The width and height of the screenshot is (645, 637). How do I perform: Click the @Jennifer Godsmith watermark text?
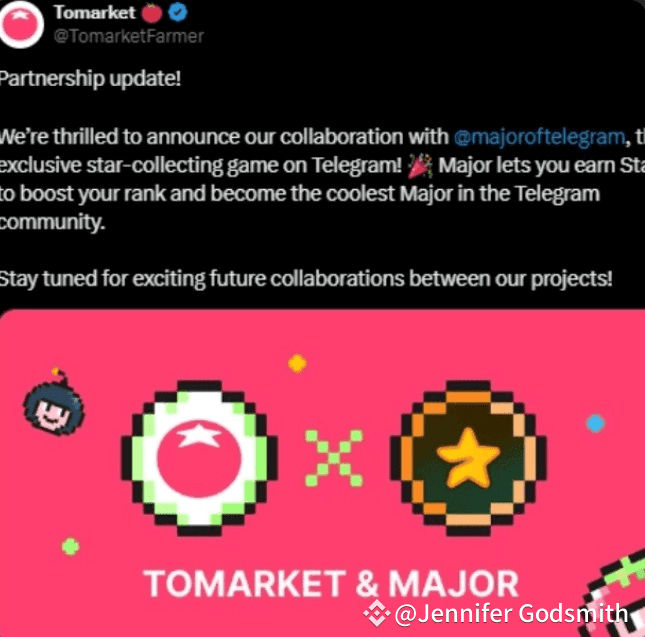click(511, 614)
